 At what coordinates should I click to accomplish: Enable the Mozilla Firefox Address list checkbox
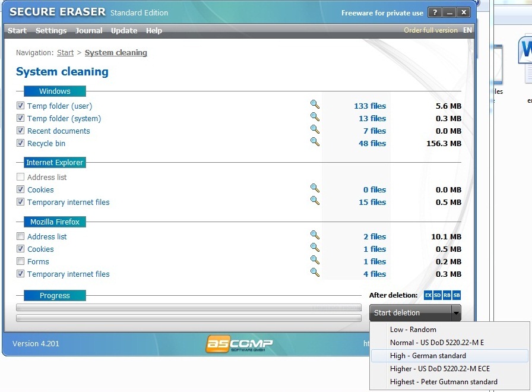point(20,236)
